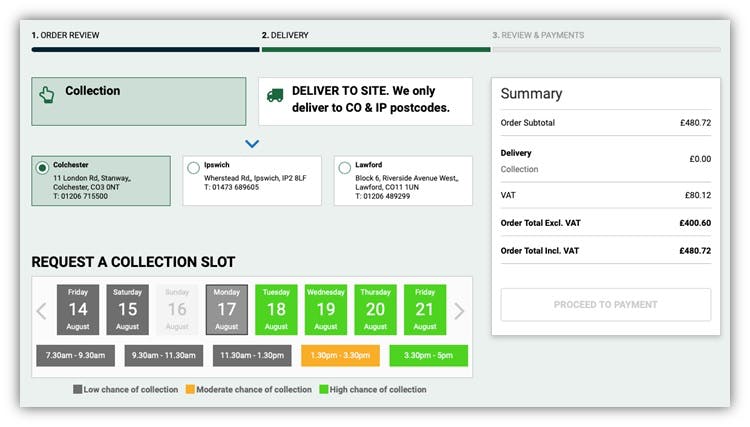Show next dates with right arrow
Screen dimensions: 750x427
click(459, 311)
